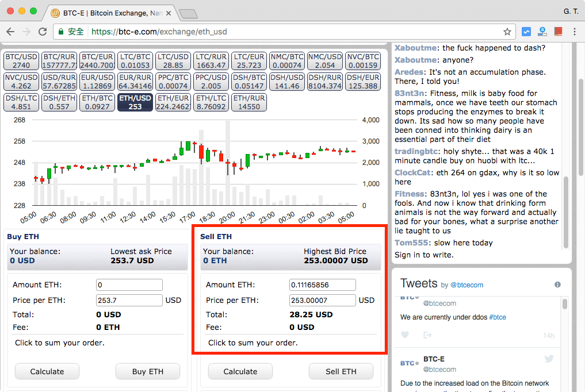The height and width of the screenshot is (392, 585).
Task: Focus the Amount ETH field in Buy panel
Action: point(129,285)
